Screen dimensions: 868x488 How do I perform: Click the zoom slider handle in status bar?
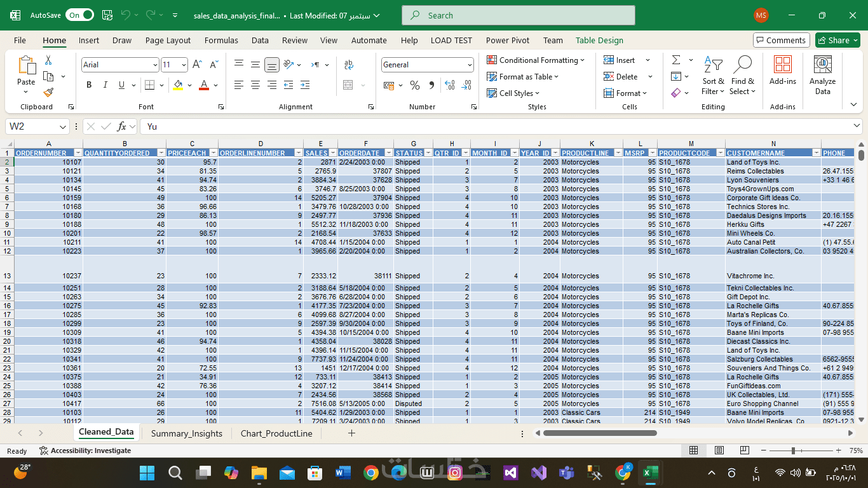(793, 451)
